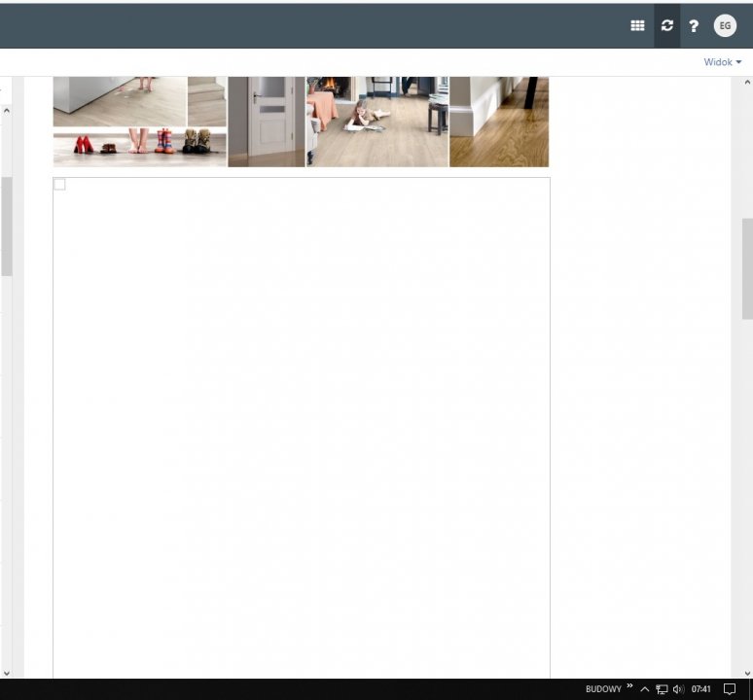Open the EG user account avatar
Screen dimensions: 753x700
click(x=725, y=25)
